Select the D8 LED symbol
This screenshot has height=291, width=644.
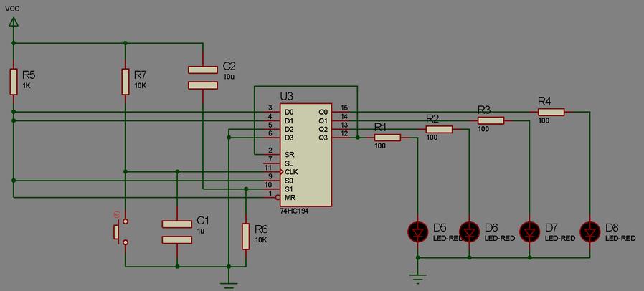pos(589,232)
